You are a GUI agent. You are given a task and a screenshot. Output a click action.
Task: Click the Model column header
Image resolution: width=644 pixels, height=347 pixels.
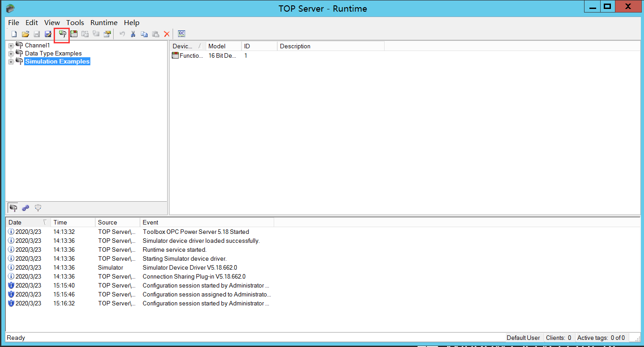(223, 46)
